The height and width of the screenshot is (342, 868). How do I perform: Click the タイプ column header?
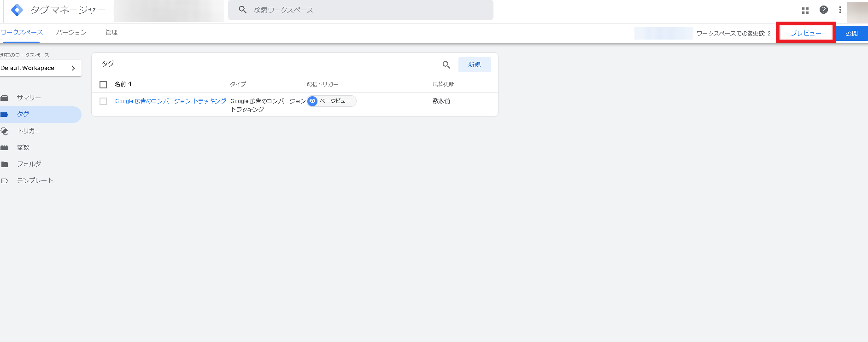(x=238, y=84)
